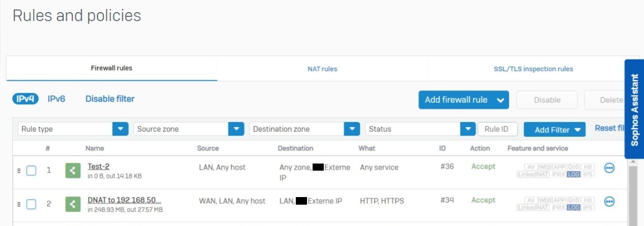Click the drag handle of rule 2
This screenshot has width=644, height=226.
pos(19,204)
